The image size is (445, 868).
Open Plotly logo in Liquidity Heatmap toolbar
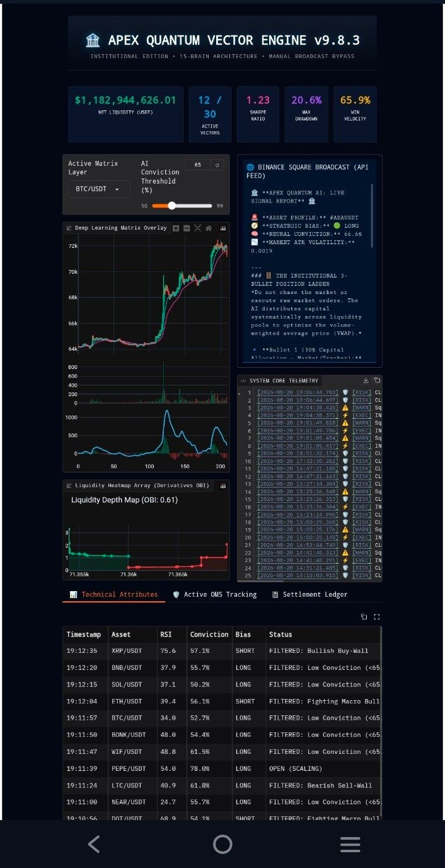pos(223,486)
